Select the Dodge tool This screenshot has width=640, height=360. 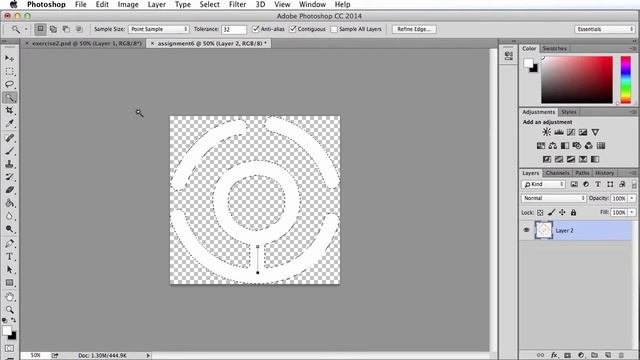click(9, 229)
